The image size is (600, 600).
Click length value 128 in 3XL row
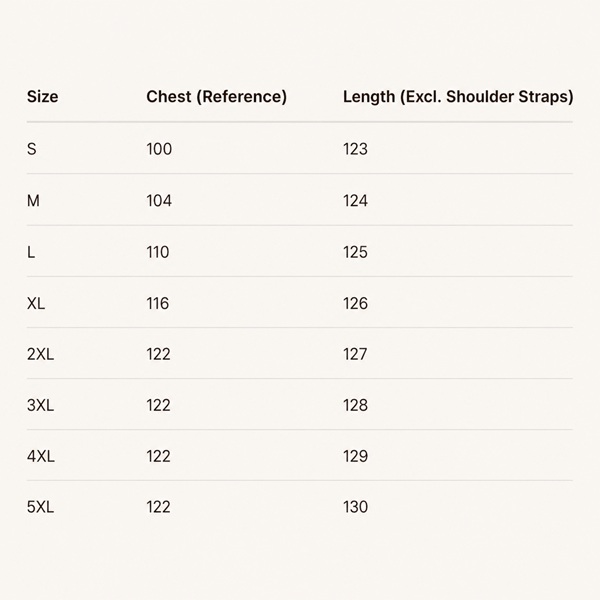point(355,405)
